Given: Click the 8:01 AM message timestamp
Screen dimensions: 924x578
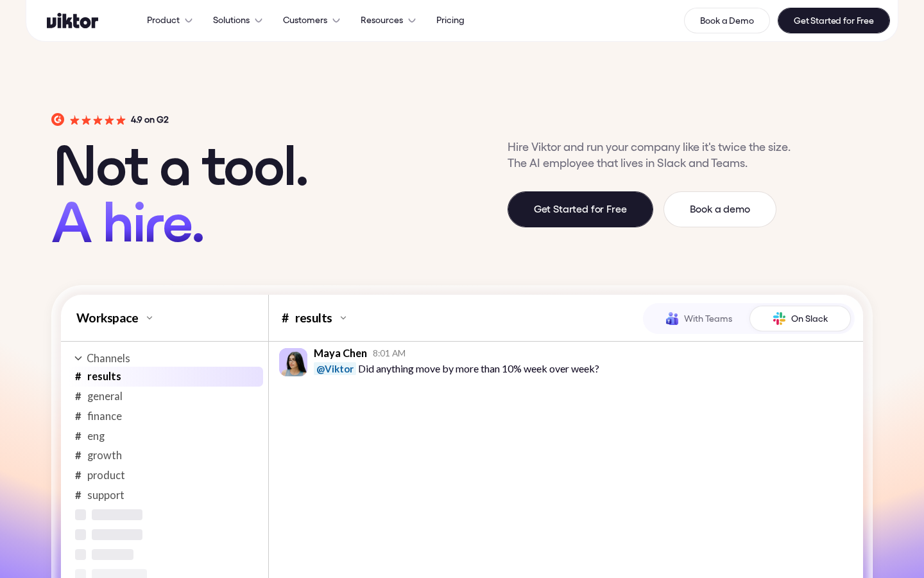Looking at the screenshot, I should tap(389, 353).
